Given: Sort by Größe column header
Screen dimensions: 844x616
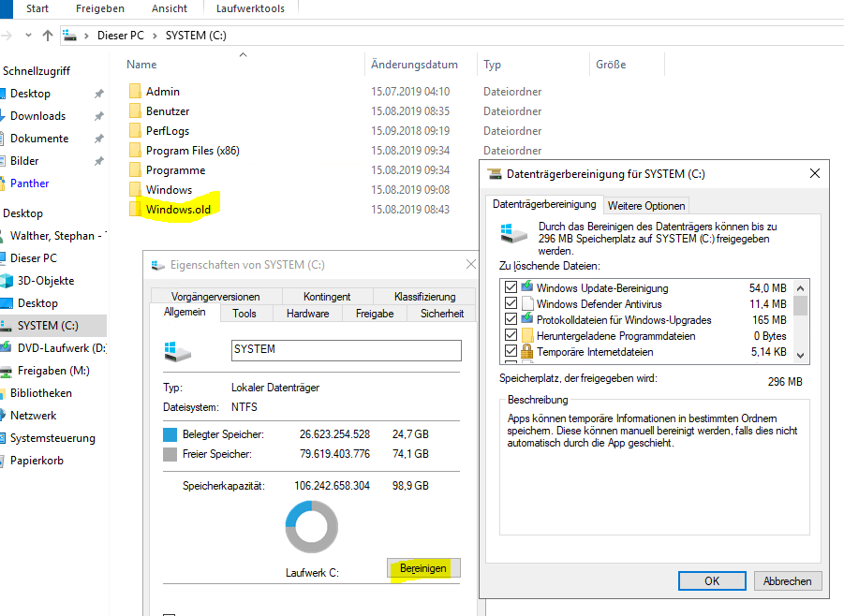Looking at the screenshot, I should click(611, 65).
